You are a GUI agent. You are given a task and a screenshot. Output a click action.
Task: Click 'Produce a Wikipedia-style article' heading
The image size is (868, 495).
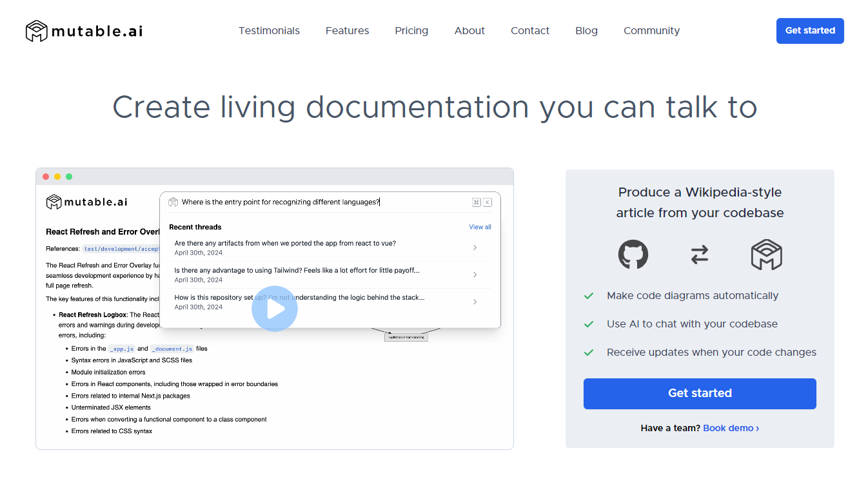700,202
